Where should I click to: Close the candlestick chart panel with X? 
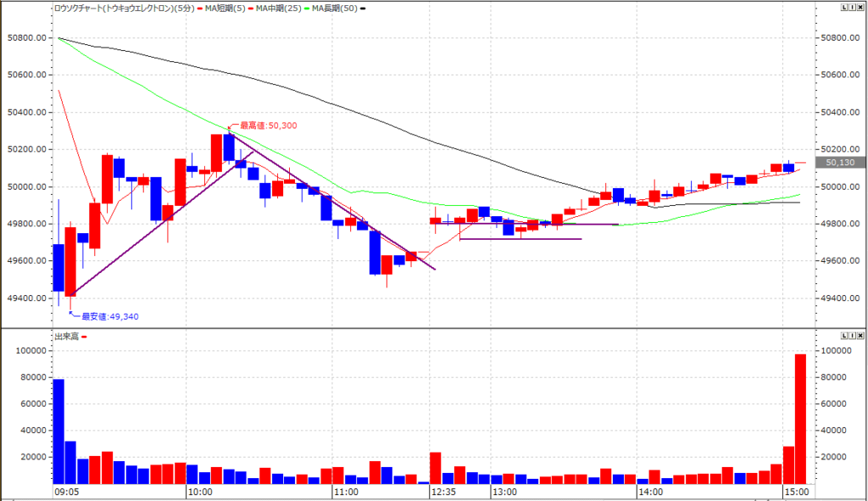coord(859,8)
